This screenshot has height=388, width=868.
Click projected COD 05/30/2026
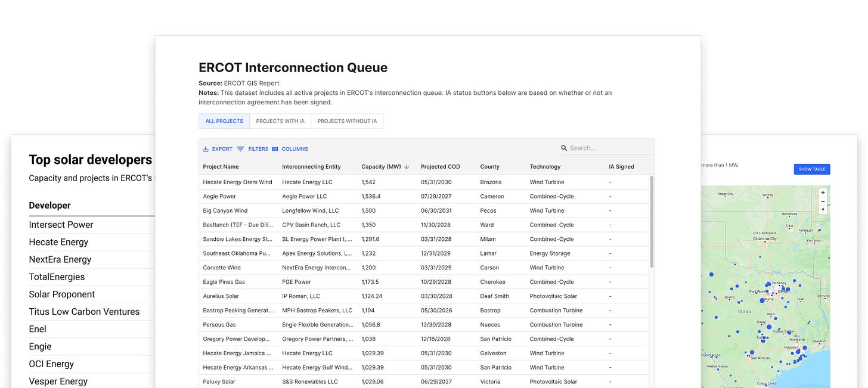click(x=436, y=311)
